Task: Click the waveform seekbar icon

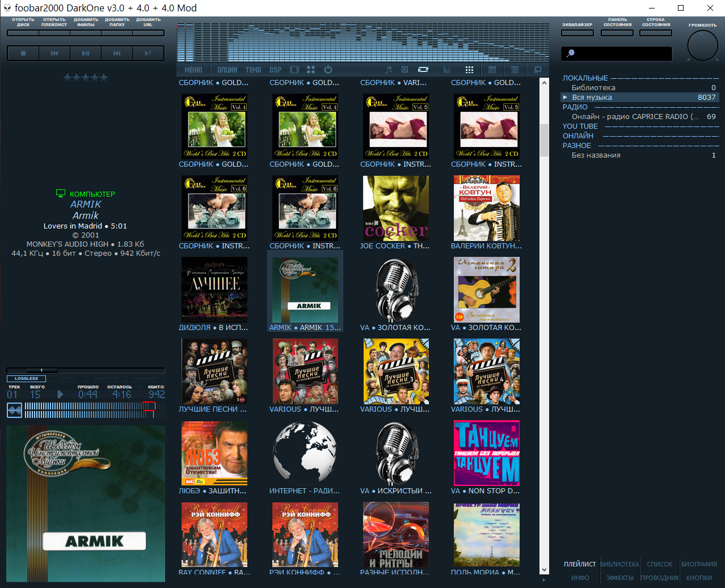Action: (x=14, y=410)
